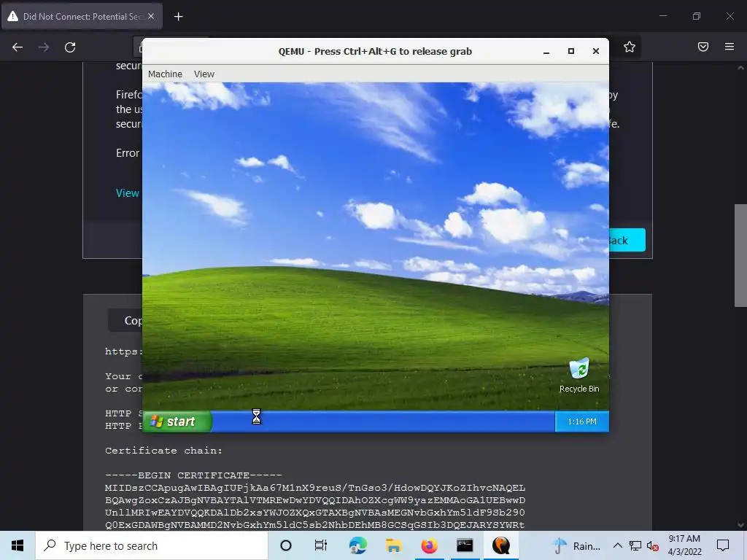Click the BEGIN CERTIFICATE line
This screenshot has width=747, height=560.
[x=193, y=475]
